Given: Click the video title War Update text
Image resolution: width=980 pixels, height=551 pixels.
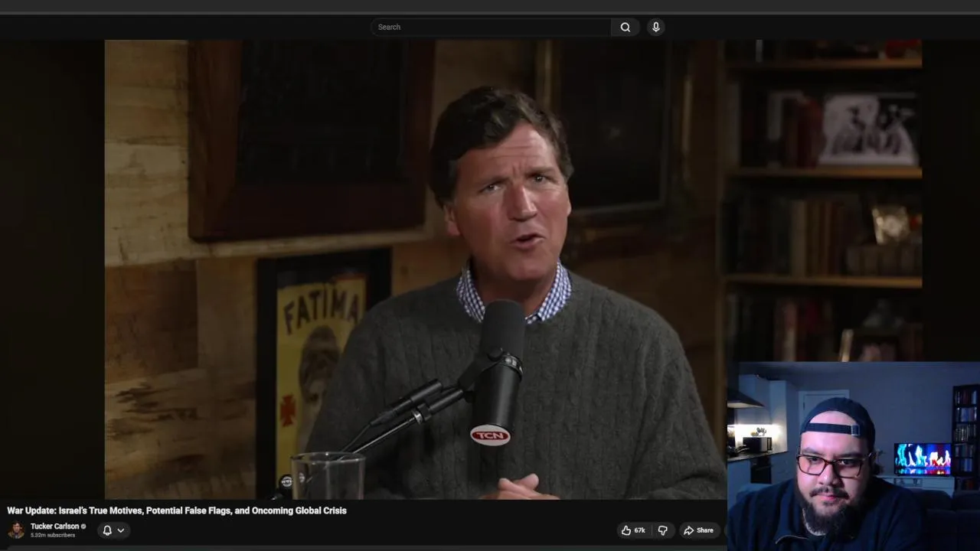Looking at the screenshot, I should point(177,510).
